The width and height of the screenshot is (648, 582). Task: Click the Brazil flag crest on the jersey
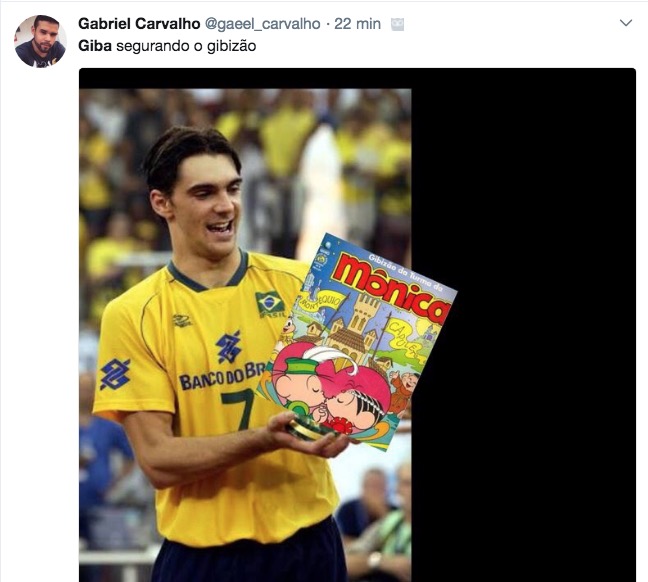pos(270,304)
